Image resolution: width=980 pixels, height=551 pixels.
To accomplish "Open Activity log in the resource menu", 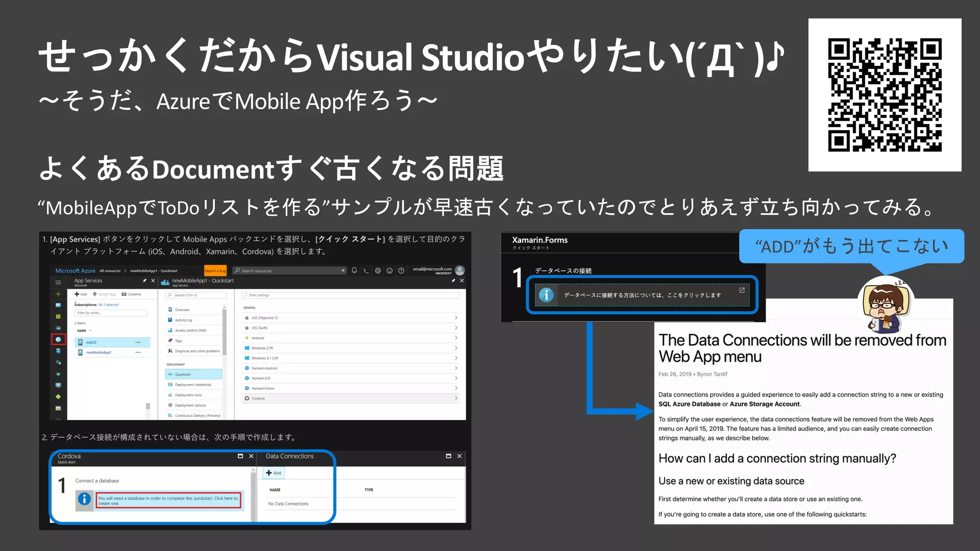I will [x=194, y=320].
